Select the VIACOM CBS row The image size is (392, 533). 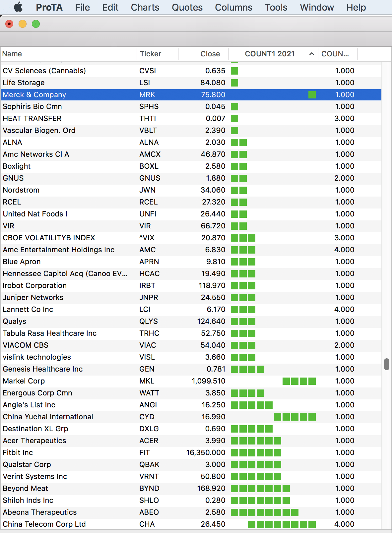tap(191, 345)
